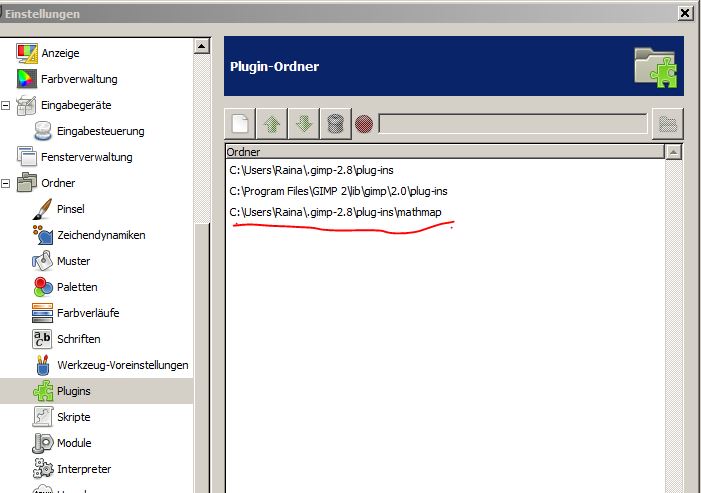Click the Paletten colored circles icon
The width and height of the screenshot is (701, 493).
coord(42,287)
